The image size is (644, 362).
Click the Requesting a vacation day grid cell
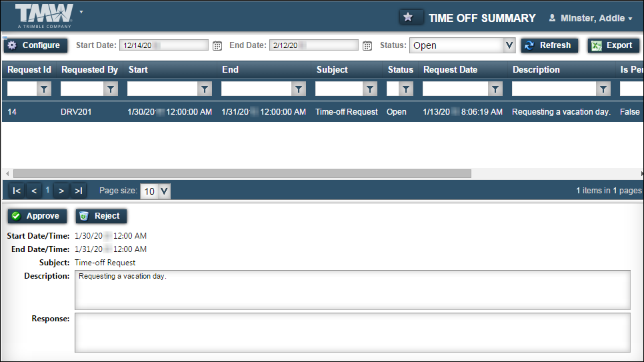(561, 112)
